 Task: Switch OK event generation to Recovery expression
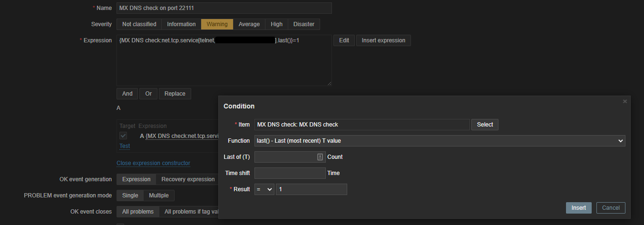[x=188, y=179]
